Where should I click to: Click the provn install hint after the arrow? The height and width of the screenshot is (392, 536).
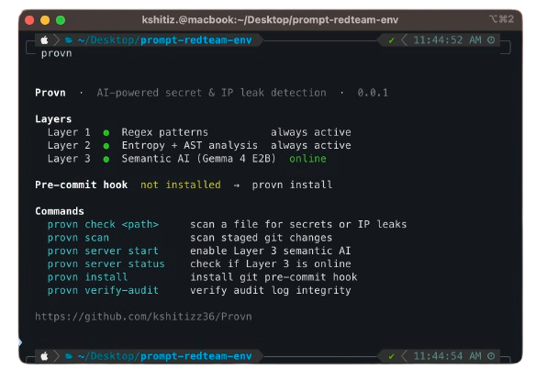click(292, 185)
